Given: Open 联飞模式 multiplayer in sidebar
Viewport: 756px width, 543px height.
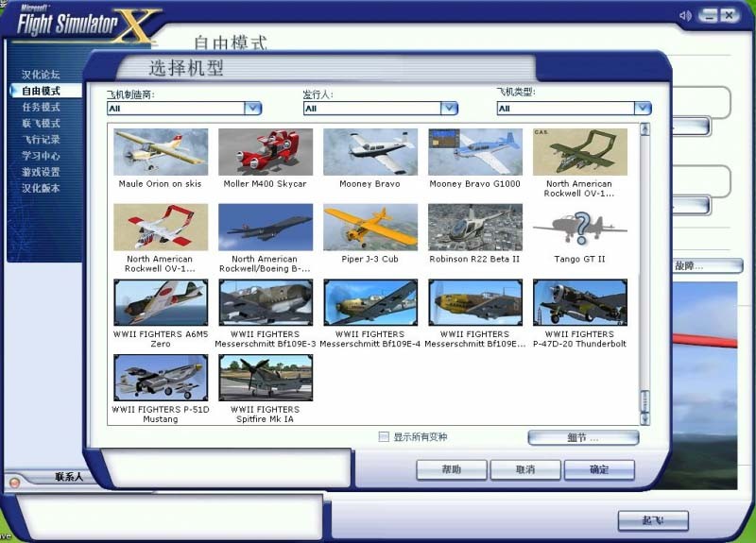Looking at the screenshot, I should (x=41, y=124).
